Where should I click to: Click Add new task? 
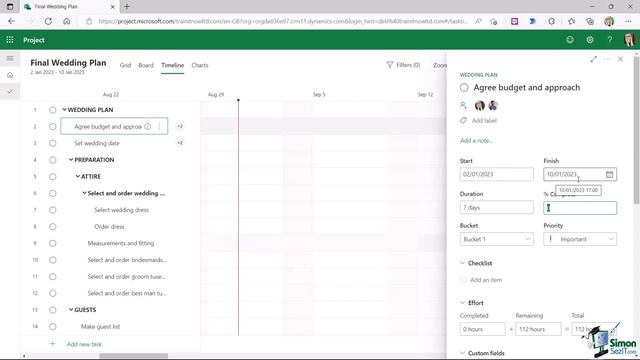tap(84, 344)
